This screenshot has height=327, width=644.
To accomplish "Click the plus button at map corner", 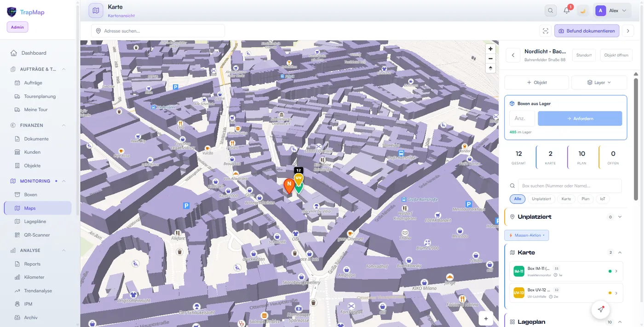I will [x=486, y=319].
